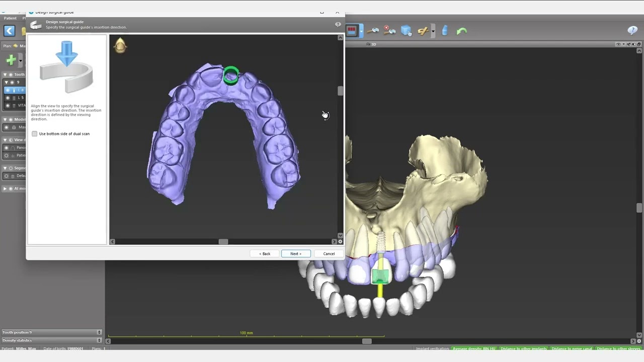Expand the AI models section
This screenshot has width=644, height=362.
5,189
